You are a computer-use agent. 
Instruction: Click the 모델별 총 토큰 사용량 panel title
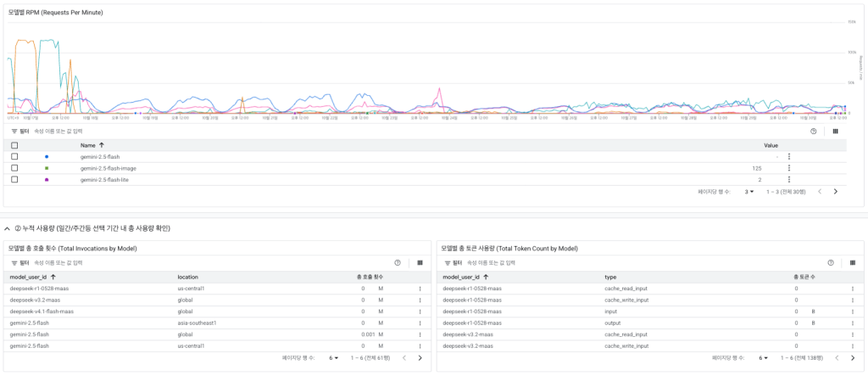coord(509,248)
